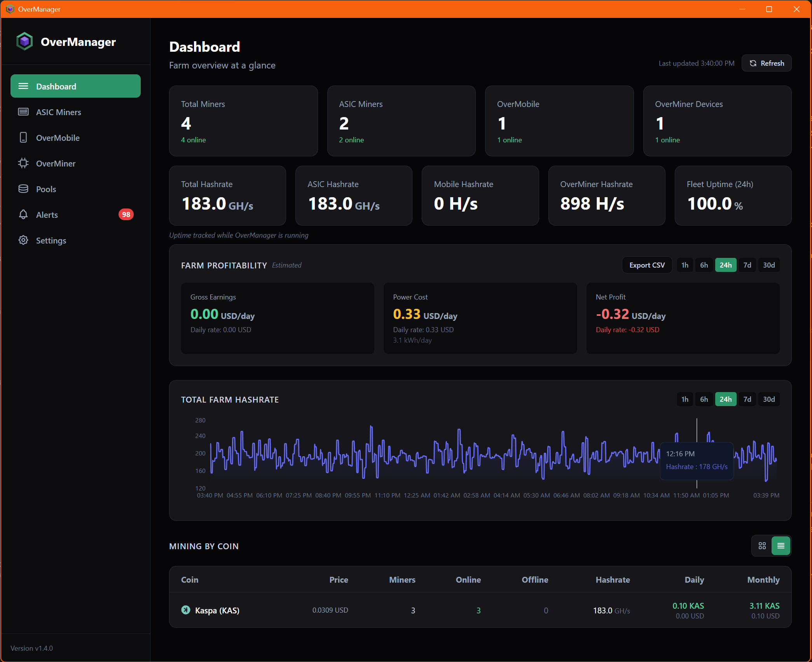Set Farm Profitability range to 30d
The width and height of the screenshot is (812, 662).
pyautogui.click(x=769, y=265)
